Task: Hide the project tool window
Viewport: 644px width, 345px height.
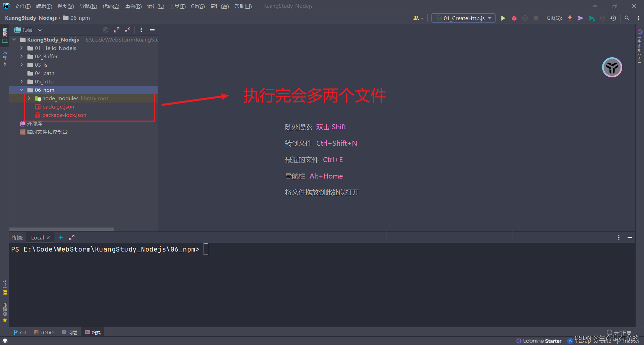Action: click(x=152, y=30)
